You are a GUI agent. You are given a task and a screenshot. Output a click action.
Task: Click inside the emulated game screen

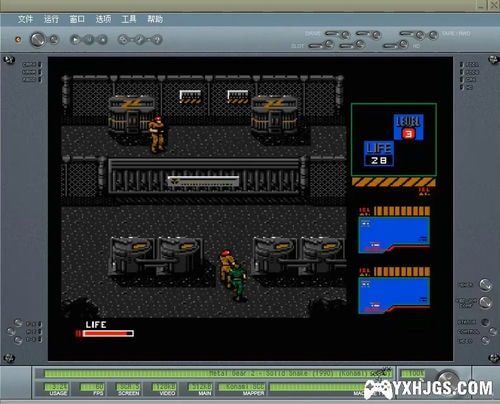point(250,209)
